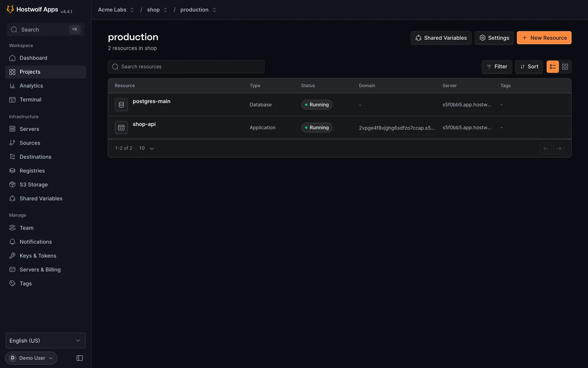Click sidebar Shared Variables icon
The height and width of the screenshot is (368, 588).
point(12,199)
